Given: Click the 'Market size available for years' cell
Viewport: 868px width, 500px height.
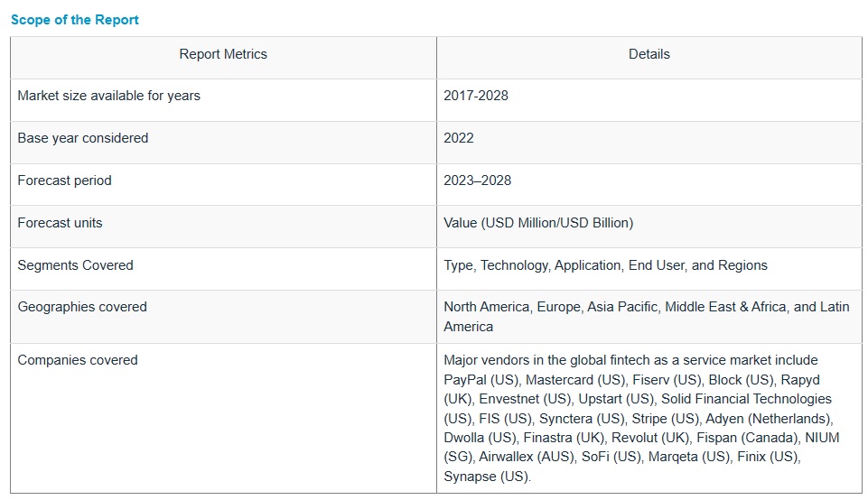Looking at the screenshot, I should (x=108, y=96).
